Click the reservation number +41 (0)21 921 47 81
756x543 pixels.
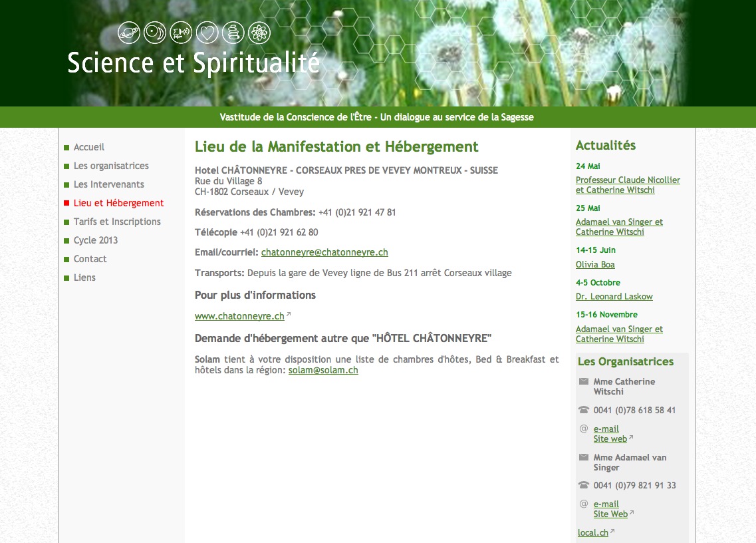click(357, 212)
